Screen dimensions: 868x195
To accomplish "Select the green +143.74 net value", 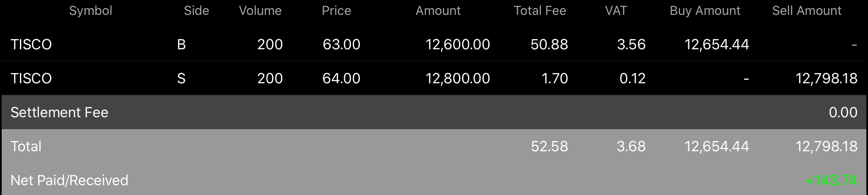I will 832,180.
